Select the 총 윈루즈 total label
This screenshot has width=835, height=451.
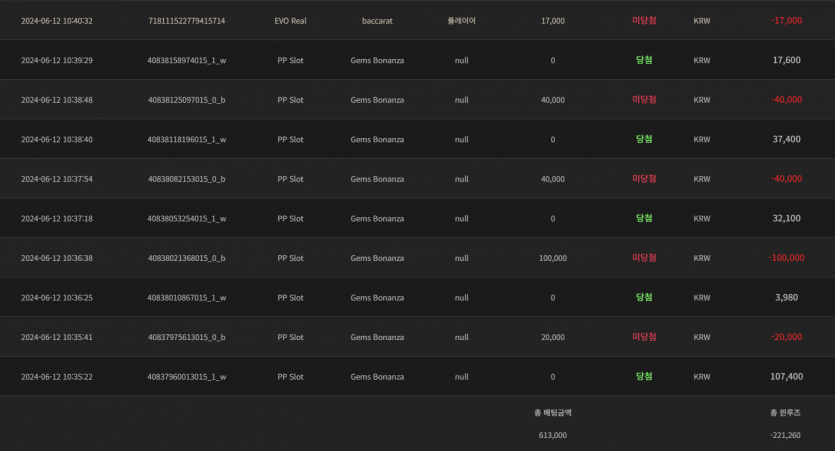pyautogui.click(x=785, y=413)
